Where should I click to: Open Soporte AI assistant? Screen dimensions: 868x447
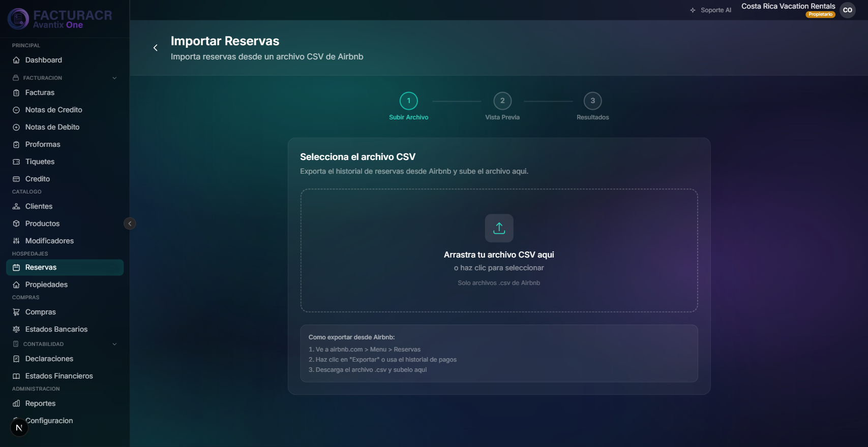[710, 10]
